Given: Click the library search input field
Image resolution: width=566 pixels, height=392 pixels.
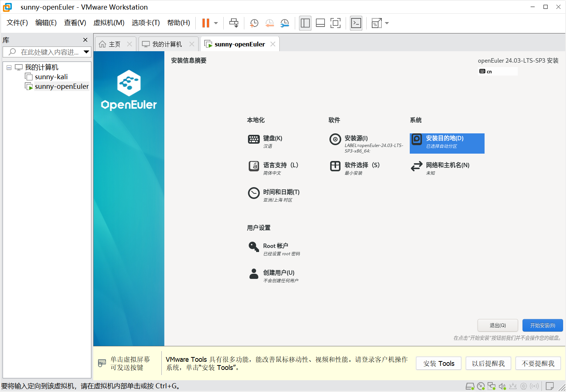Looking at the screenshot, I should (46, 52).
